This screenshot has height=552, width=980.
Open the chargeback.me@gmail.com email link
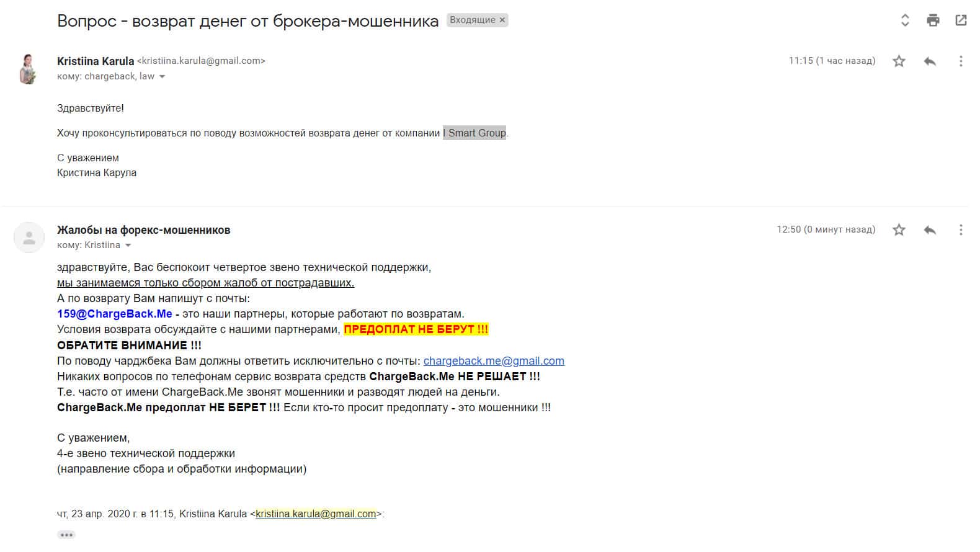494,361
